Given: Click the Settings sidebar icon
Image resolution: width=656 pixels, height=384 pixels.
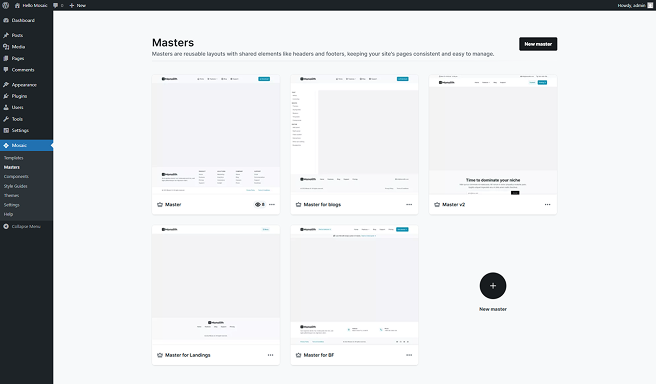Looking at the screenshot, I should 6,130.
